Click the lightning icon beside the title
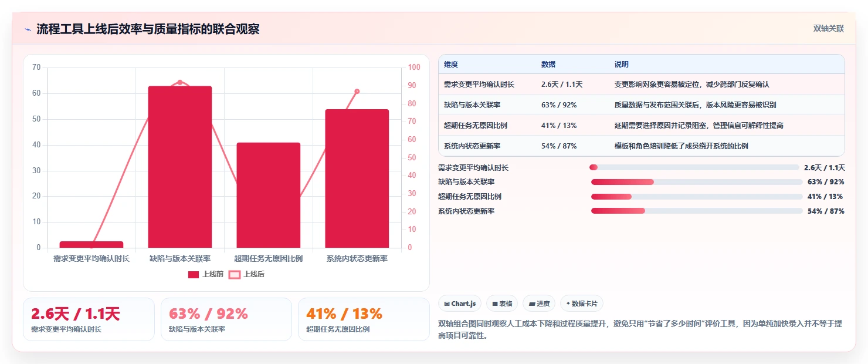This screenshot has height=364, width=868. point(28,29)
